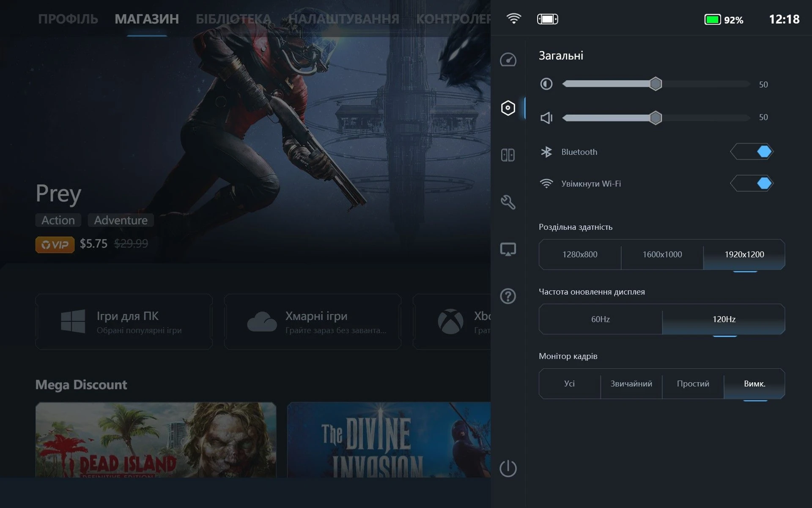Select 1920x1200 resolution
The image size is (812, 508).
[x=744, y=254]
